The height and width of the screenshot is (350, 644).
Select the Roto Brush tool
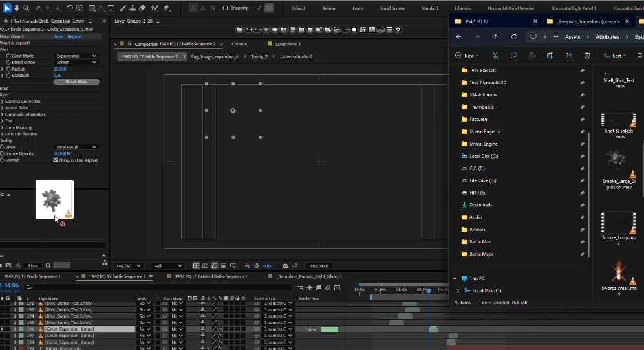pos(155,8)
